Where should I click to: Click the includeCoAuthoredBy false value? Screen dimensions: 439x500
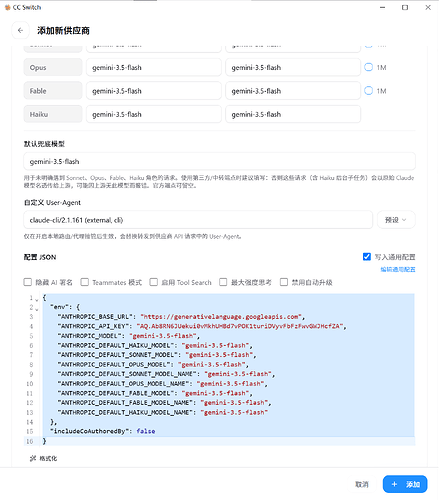coord(146,431)
